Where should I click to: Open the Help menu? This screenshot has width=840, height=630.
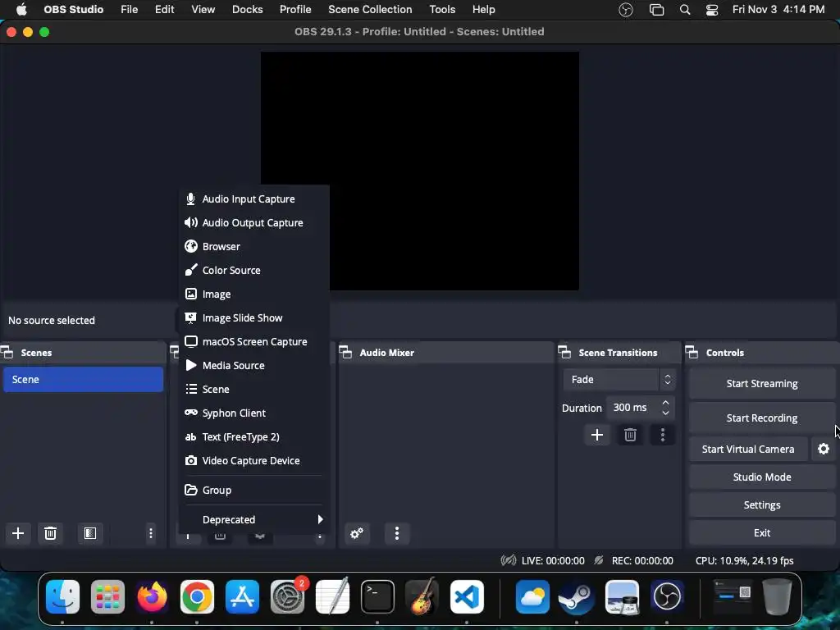(x=484, y=10)
